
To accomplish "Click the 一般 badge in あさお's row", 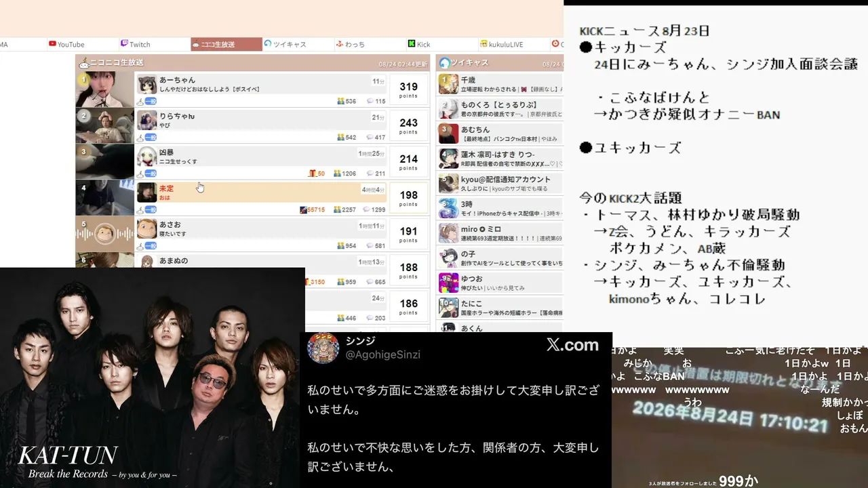I will (x=151, y=246).
